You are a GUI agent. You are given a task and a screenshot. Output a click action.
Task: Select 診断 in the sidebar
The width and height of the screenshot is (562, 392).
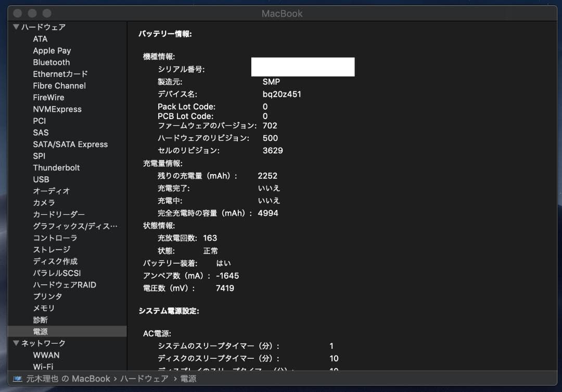tap(41, 320)
